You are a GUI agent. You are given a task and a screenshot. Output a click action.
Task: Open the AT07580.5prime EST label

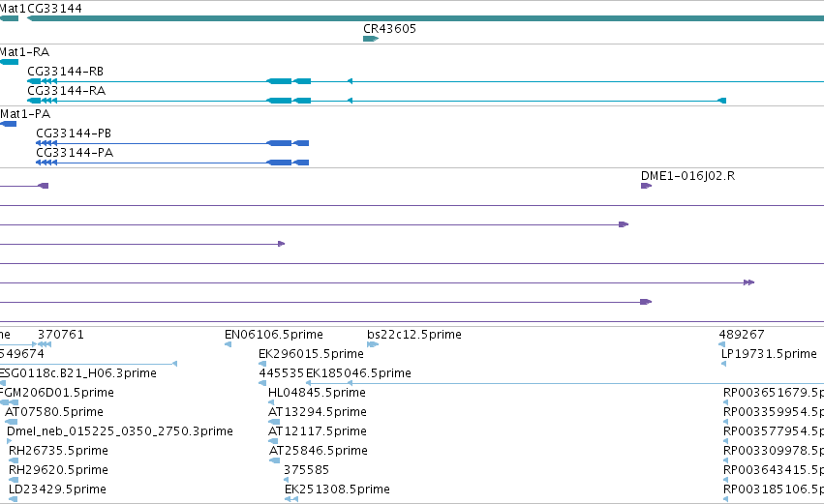[54, 412]
